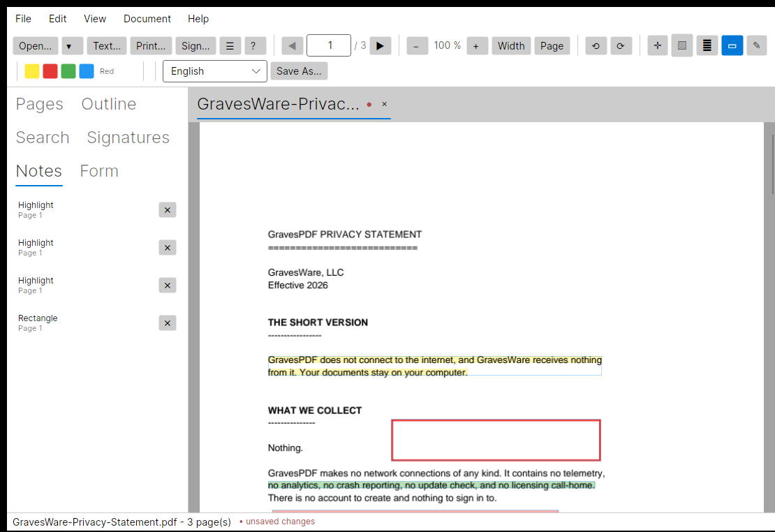The height and width of the screenshot is (532, 775).
Task: Go to the next page arrow
Action: pos(380,46)
